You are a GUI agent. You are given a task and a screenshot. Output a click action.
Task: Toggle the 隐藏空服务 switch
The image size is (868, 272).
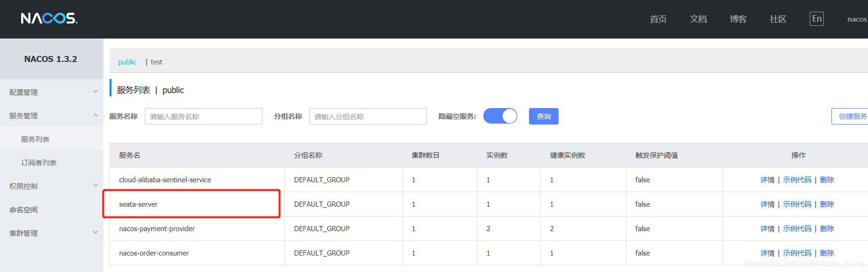pyautogui.click(x=500, y=116)
